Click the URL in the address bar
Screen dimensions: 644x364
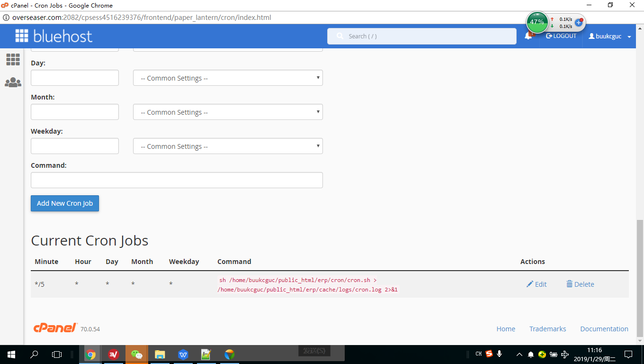(x=142, y=18)
